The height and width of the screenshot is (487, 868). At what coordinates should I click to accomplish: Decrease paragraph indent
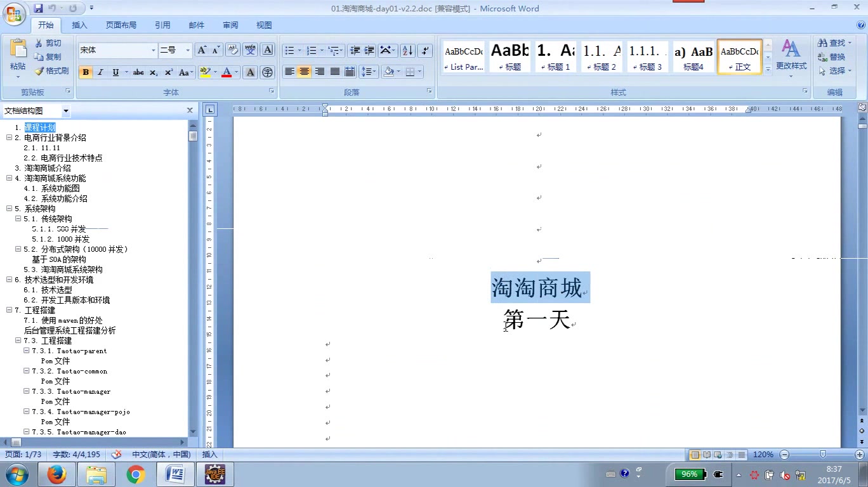tap(355, 50)
